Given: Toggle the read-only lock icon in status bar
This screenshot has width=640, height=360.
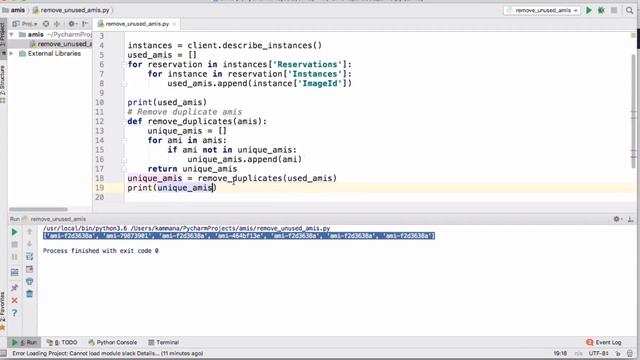Looking at the screenshot, I should pyautogui.click(x=618, y=353).
